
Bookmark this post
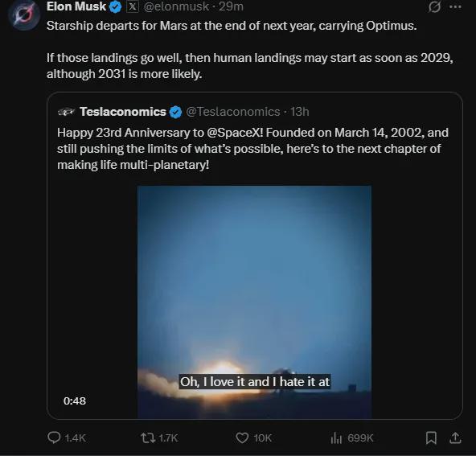[x=431, y=438]
